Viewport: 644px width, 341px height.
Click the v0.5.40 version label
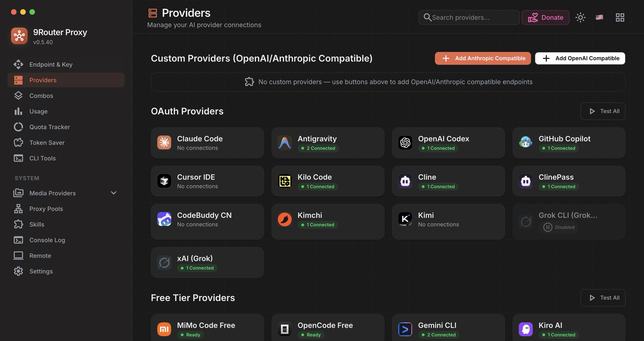[x=43, y=42]
